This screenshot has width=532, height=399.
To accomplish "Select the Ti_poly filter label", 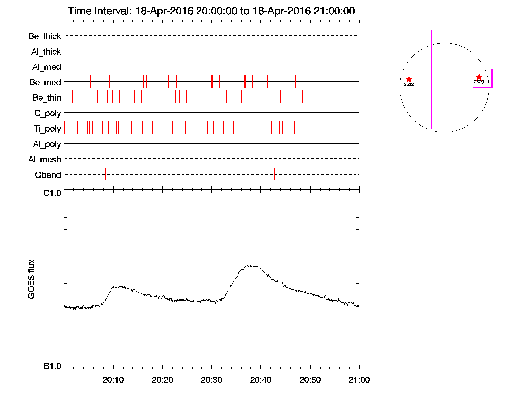I will 47,129.
